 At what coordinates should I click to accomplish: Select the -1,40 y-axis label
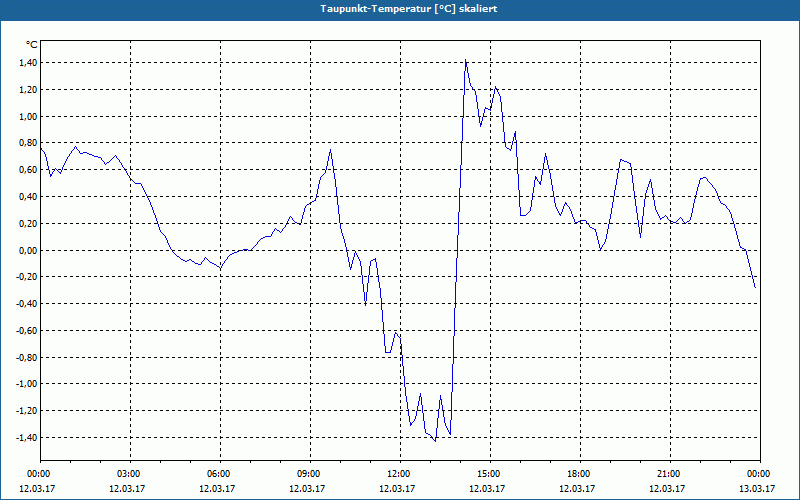click(x=27, y=438)
